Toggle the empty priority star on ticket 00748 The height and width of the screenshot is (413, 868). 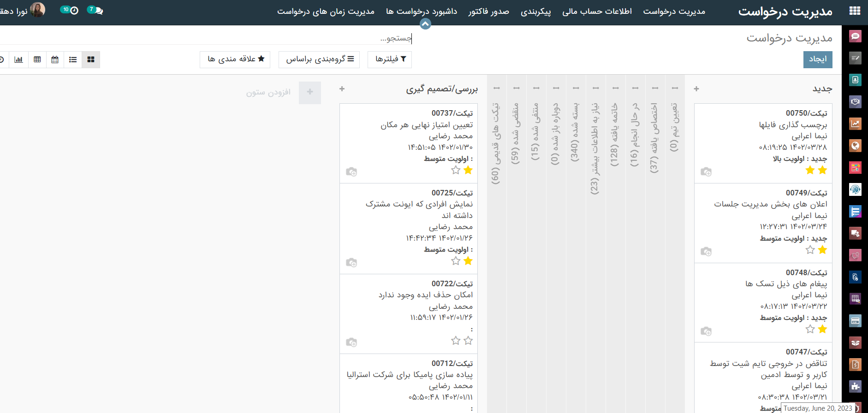pos(810,329)
